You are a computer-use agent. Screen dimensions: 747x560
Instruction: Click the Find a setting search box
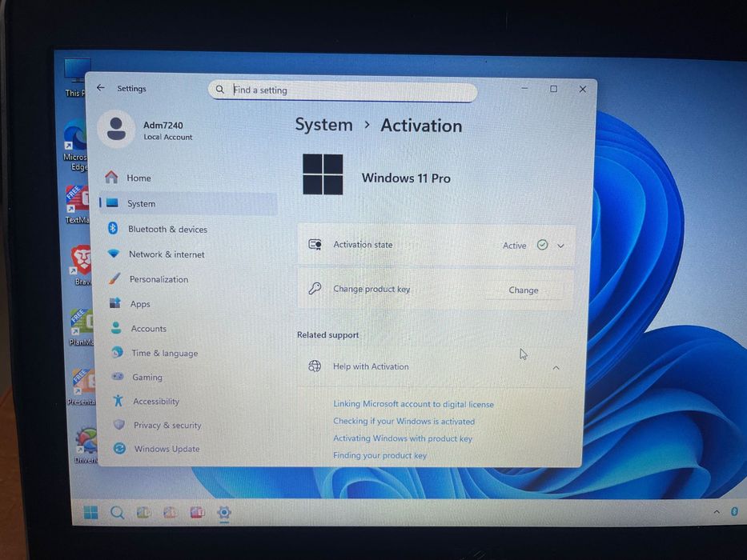(342, 90)
